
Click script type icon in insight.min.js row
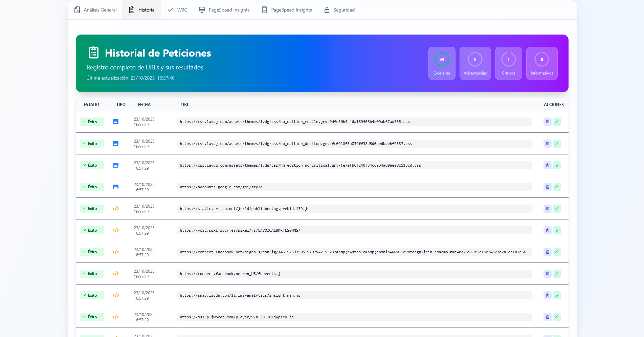(116, 295)
